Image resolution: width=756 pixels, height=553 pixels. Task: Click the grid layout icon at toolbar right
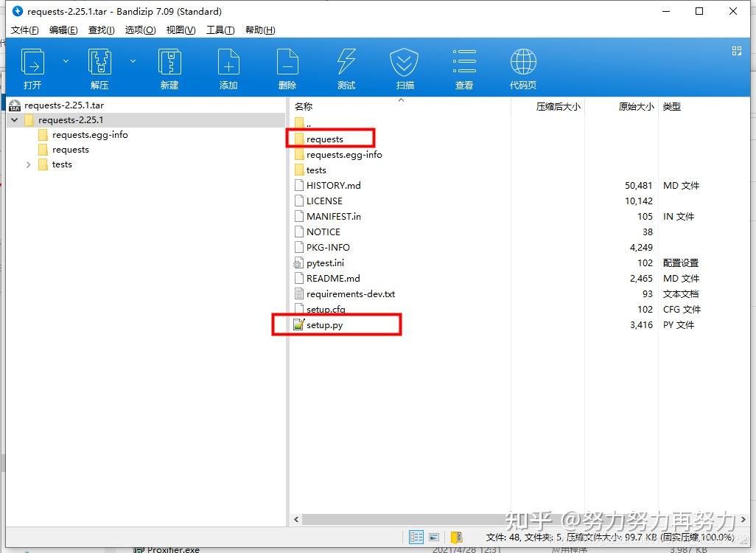[x=736, y=51]
